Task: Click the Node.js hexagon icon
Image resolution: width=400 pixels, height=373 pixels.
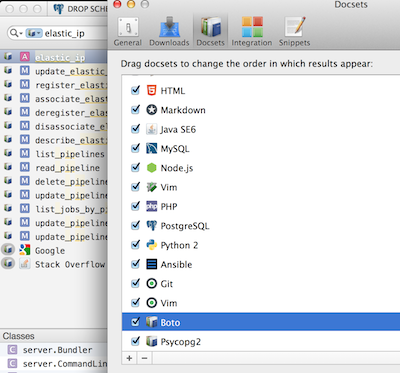Action: pos(152,168)
